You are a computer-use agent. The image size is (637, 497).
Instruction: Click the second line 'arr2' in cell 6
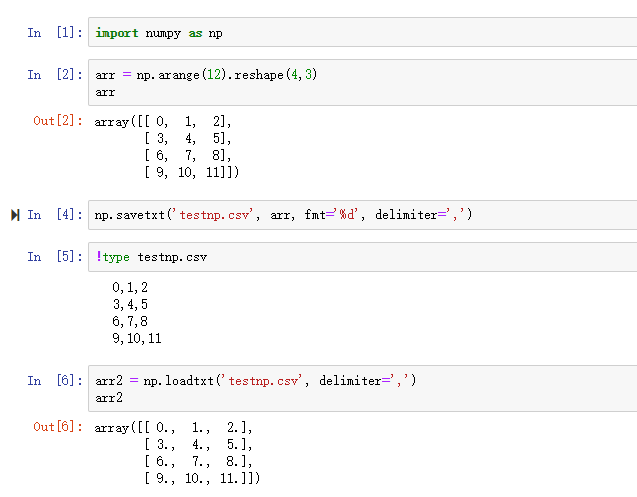[x=109, y=397]
